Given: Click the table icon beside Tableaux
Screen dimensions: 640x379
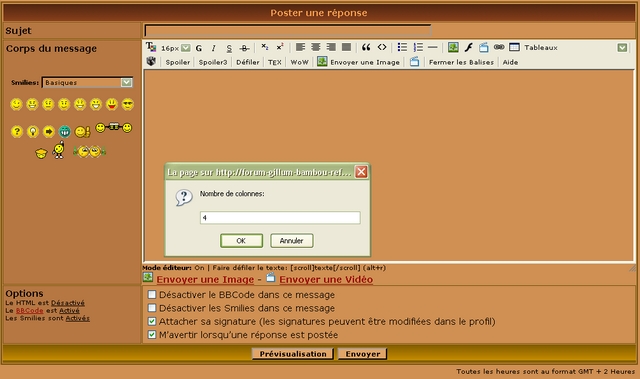Looking at the screenshot, I should 514,47.
